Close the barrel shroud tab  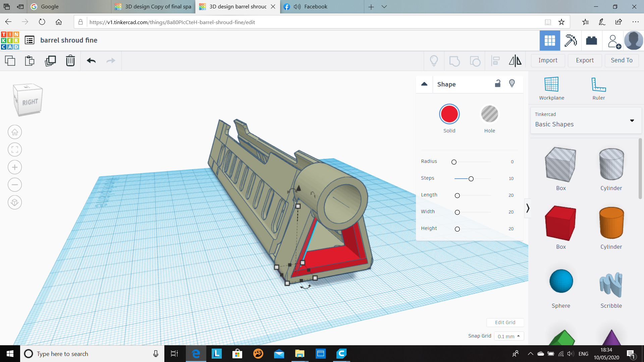[273, 7]
